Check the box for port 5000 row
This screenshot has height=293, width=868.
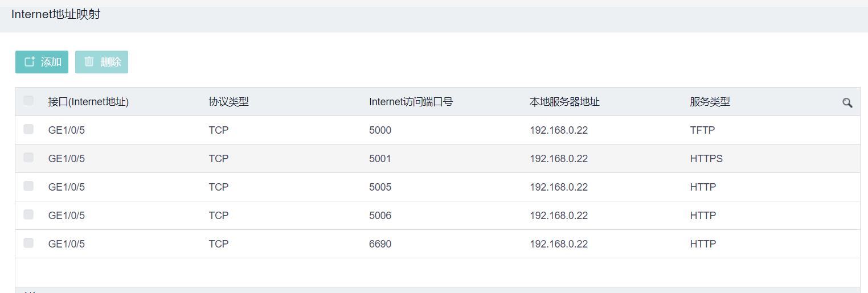(28, 130)
